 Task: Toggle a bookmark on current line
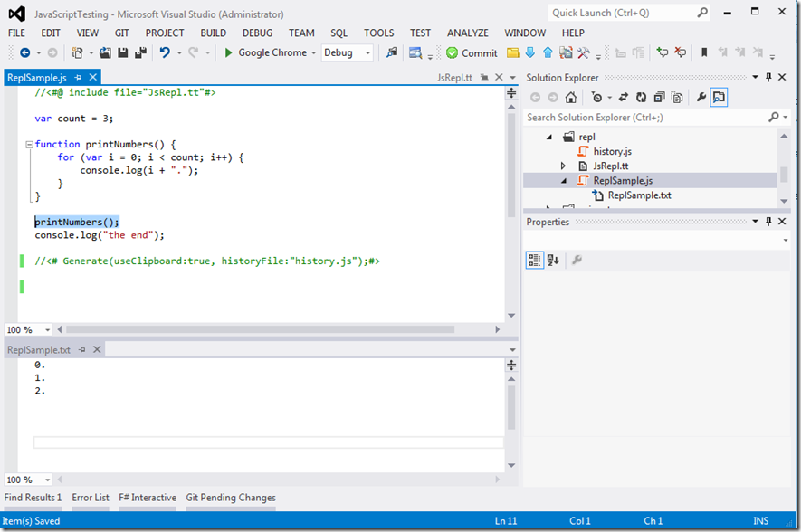click(x=704, y=52)
